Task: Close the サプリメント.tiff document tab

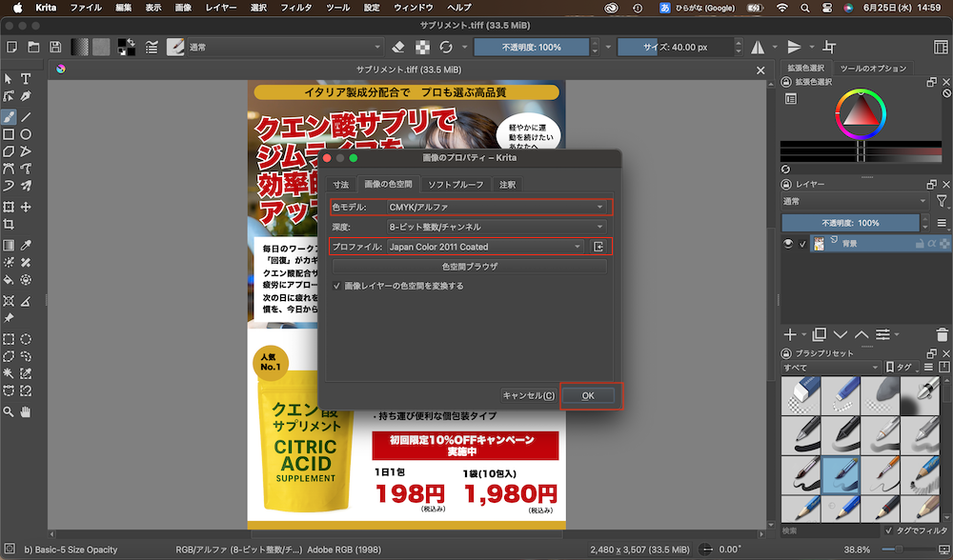Action: point(760,70)
